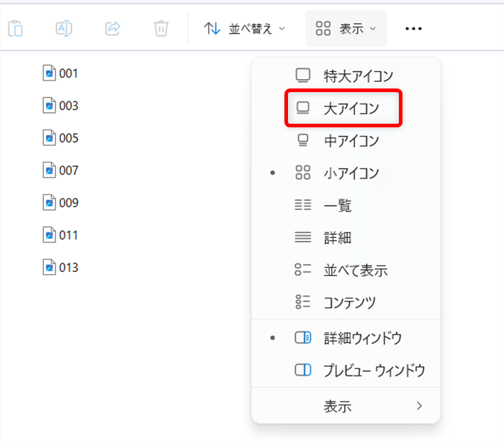The width and height of the screenshot is (504, 441).
Task: Click the Rename icon in toolbar
Action: 64,29
